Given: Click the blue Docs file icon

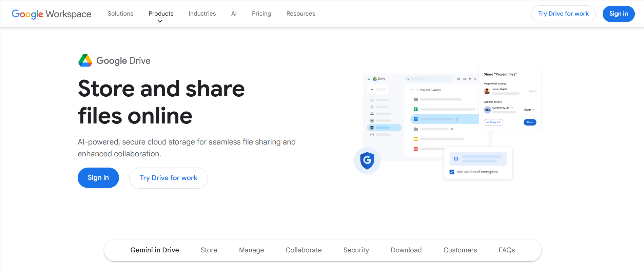Looking at the screenshot, I should coord(416,119).
